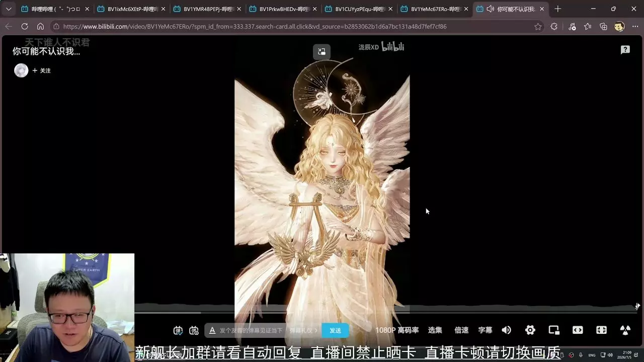This screenshot has width=644, height=362.
Task: Open the 1080P 高码率 quality menu
Action: pyautogui.click(x=397, y=330)
